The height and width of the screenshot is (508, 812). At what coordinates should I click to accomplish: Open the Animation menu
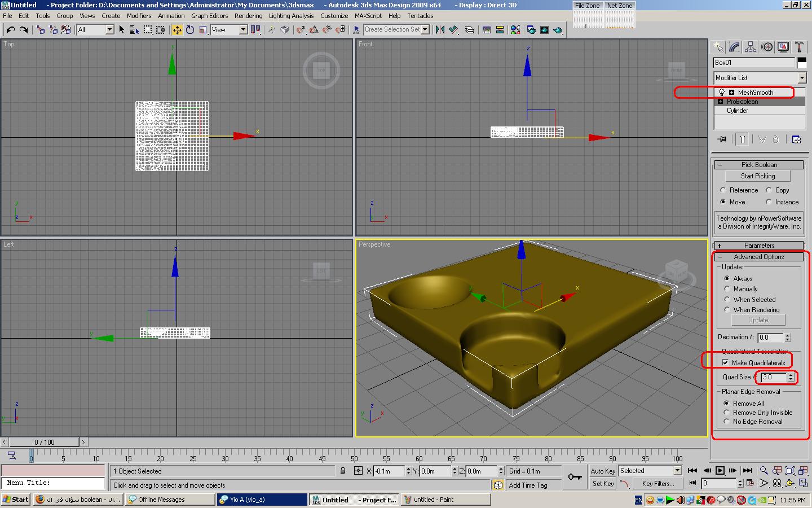(x=171, y=16)
